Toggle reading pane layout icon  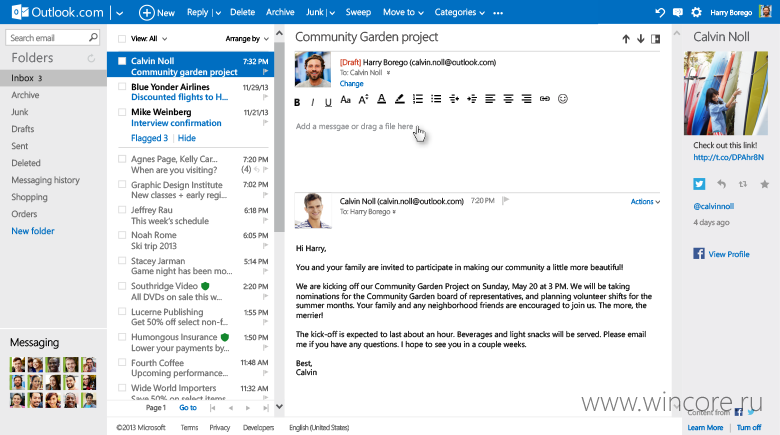656,39
